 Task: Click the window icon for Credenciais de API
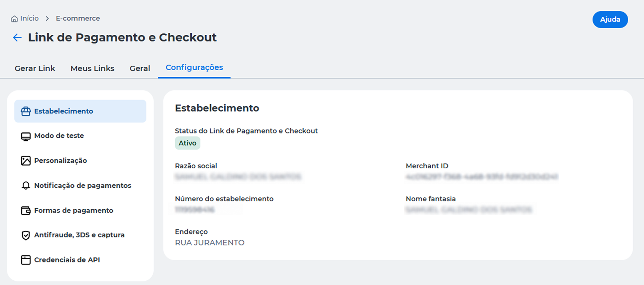(x=26, y=260)
